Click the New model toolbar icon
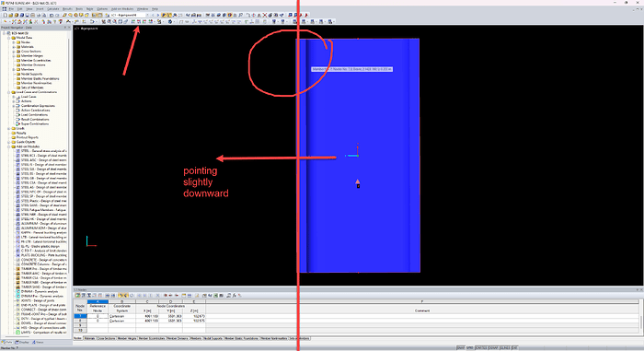This screenshot has width=644, height=351. click(x=6, y=16)
